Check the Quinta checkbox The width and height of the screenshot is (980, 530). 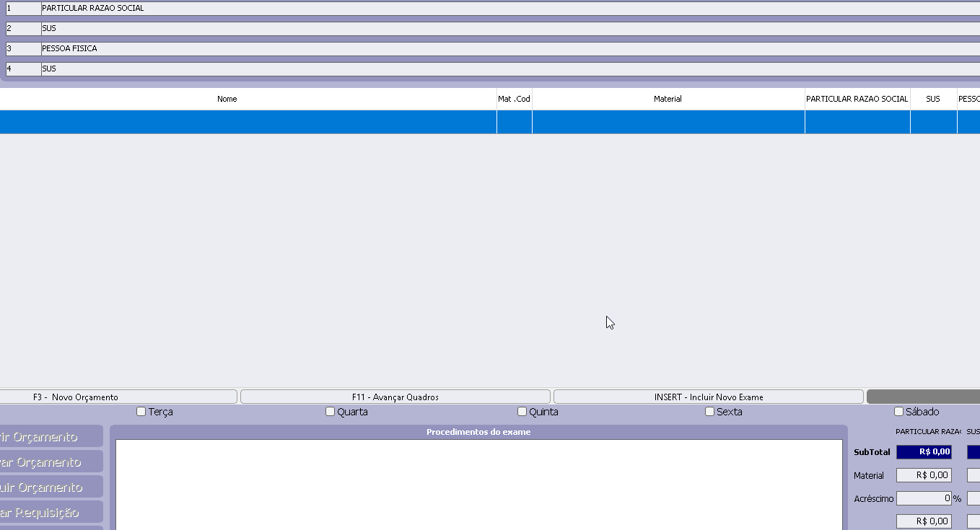522,412
